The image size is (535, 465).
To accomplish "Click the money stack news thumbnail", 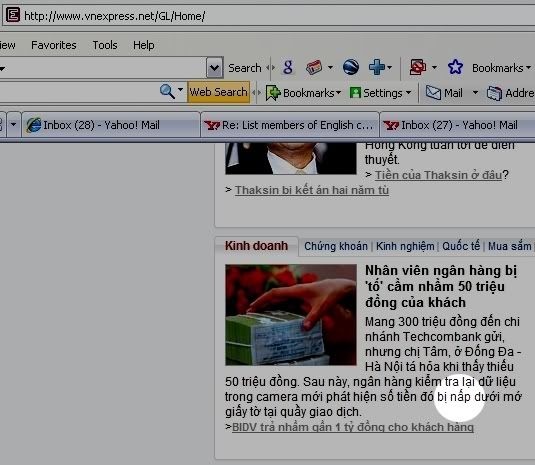I will click(x=291, y=315).
